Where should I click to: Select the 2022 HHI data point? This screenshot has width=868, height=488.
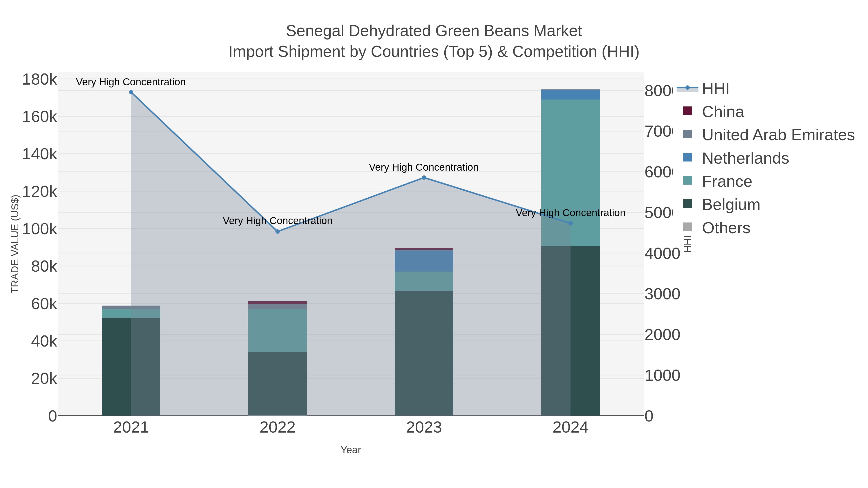pos(278,232)
